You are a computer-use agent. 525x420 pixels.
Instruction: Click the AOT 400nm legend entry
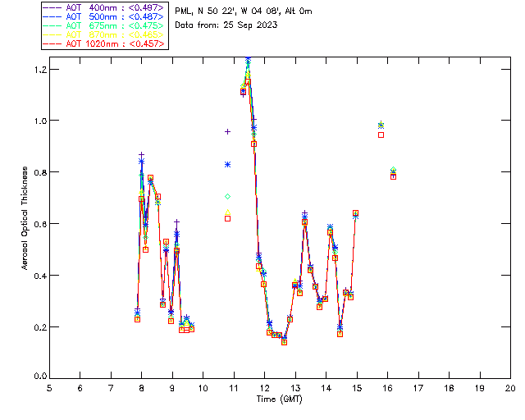click(105, 7)
